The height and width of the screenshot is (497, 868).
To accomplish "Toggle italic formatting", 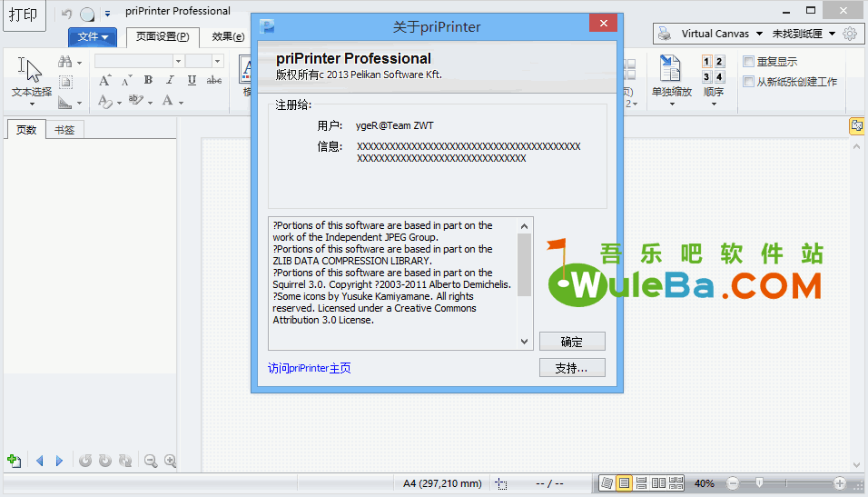I will (x=170, y=80).
